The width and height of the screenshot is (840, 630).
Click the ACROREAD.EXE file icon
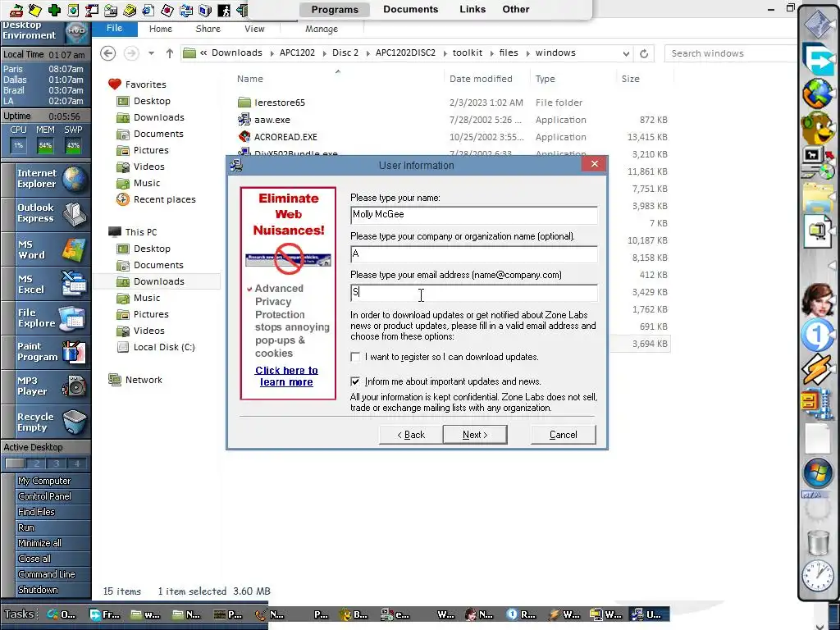click(x=244, y=137)
